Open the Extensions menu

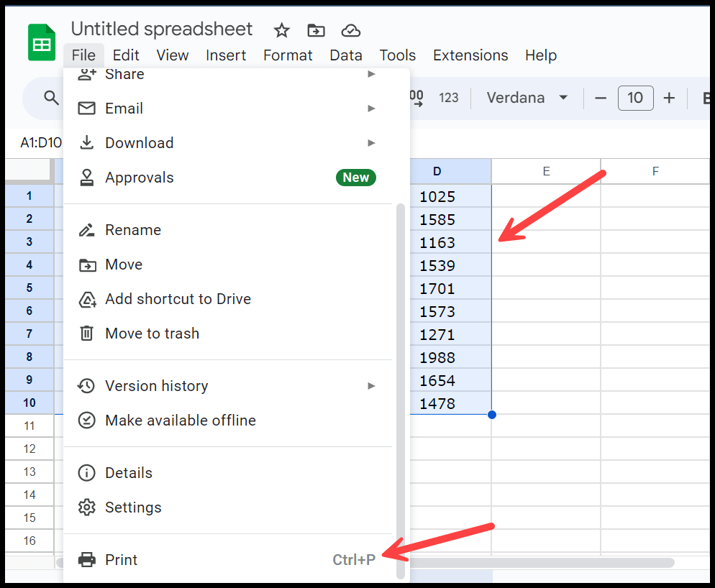(470, 55)
